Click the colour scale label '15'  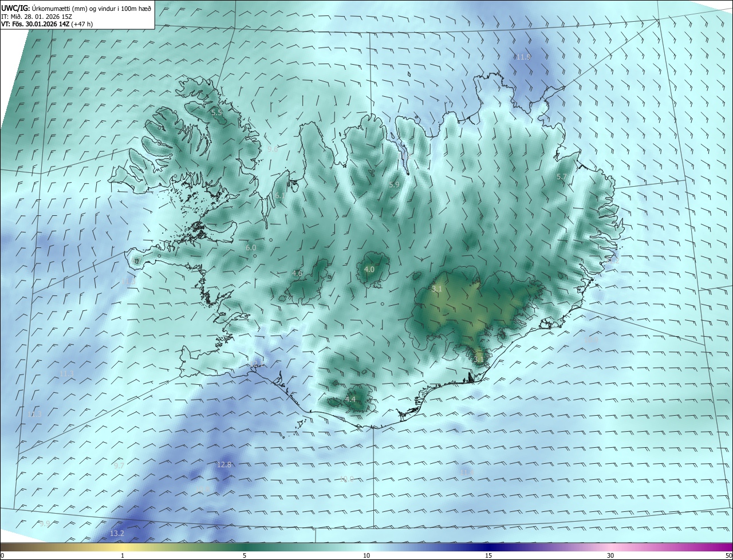coord(488,555)
